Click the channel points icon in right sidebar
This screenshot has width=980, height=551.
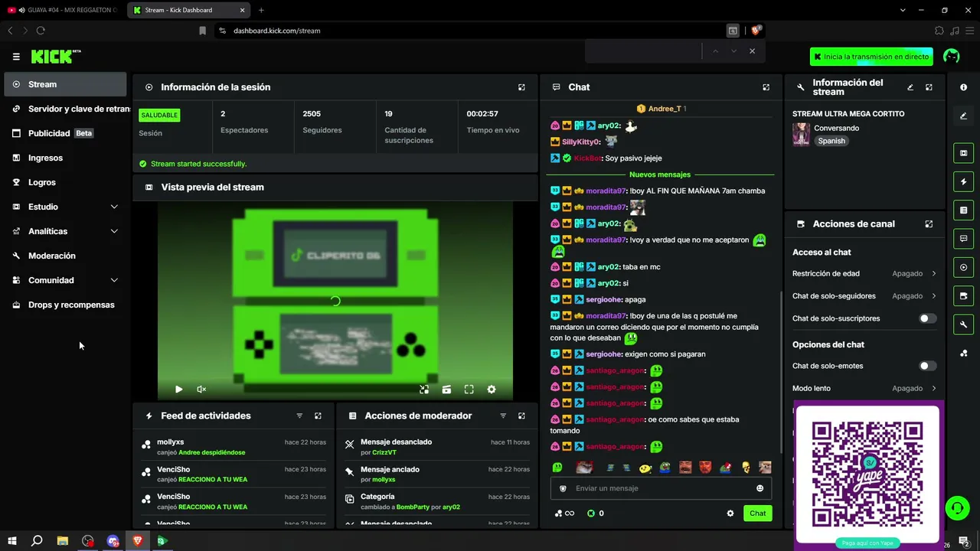click(x=963, y=353)
